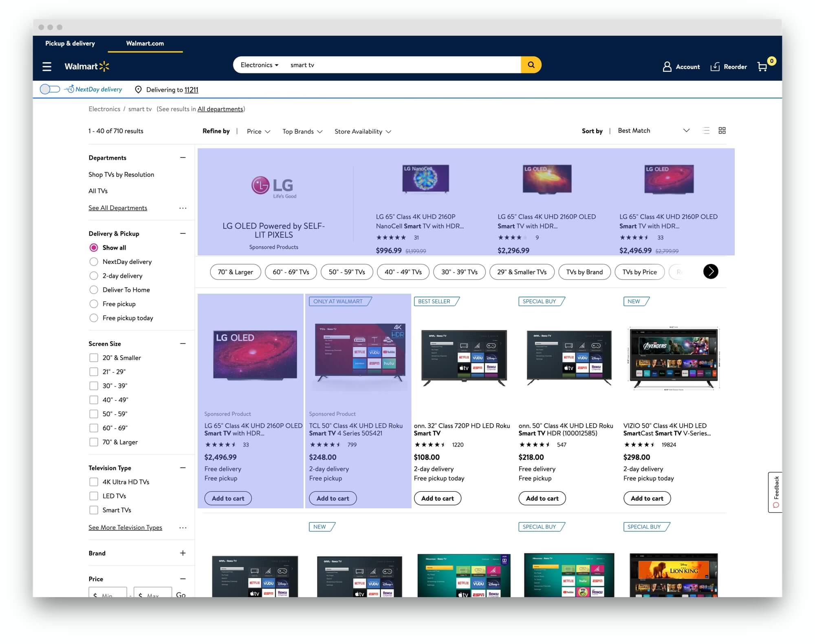Check the 50" - 59" screen size box
815x644 pixels.
(94, 414)
